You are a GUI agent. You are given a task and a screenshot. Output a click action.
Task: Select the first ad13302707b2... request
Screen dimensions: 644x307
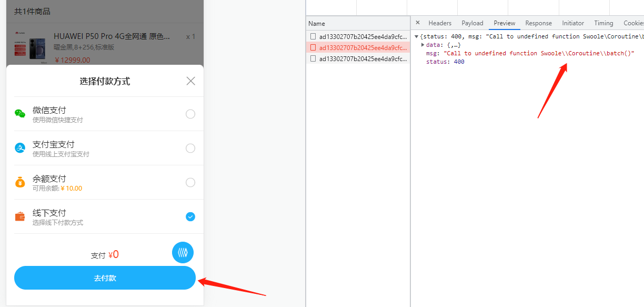[358, 36]
